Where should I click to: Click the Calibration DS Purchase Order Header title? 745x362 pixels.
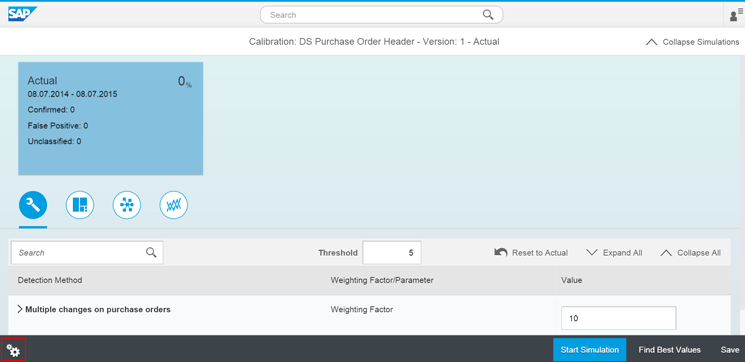[x=374, y=42]
